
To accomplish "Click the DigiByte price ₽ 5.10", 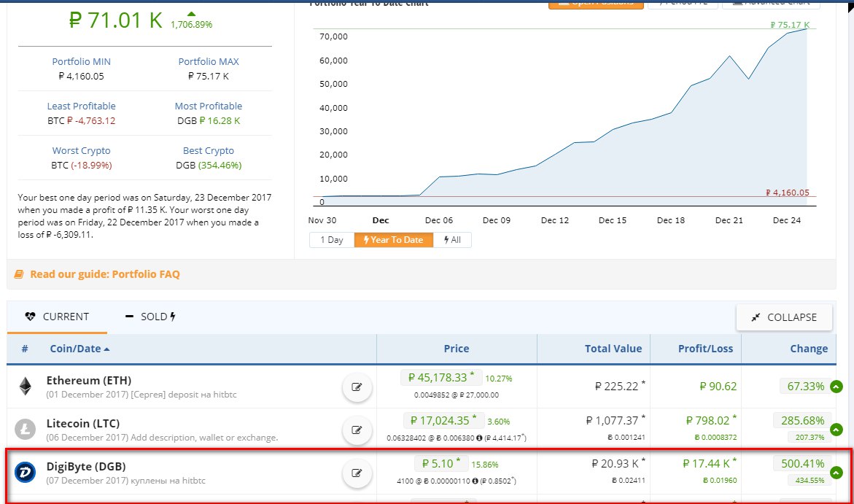I will coord(441,464).
